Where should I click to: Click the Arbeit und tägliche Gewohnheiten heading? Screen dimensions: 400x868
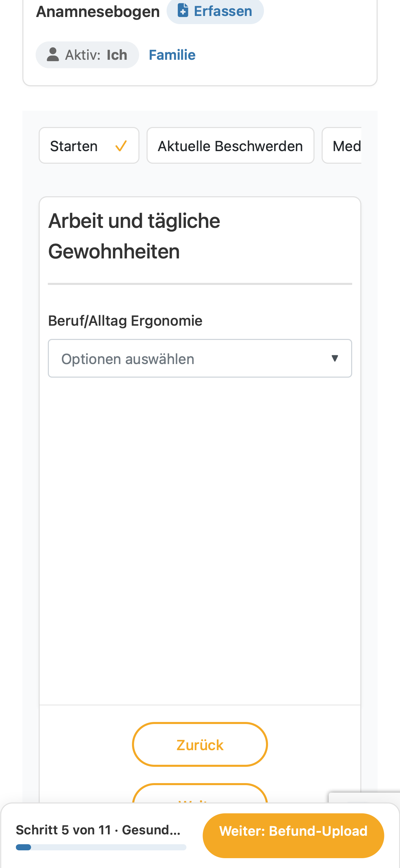(x=134, y=236)
